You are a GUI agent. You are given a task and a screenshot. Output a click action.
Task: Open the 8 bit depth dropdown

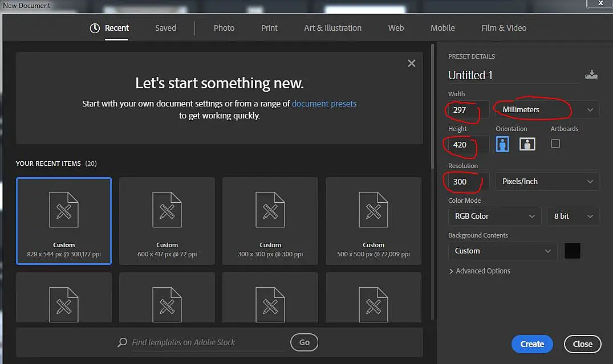[x=574, y=216]
